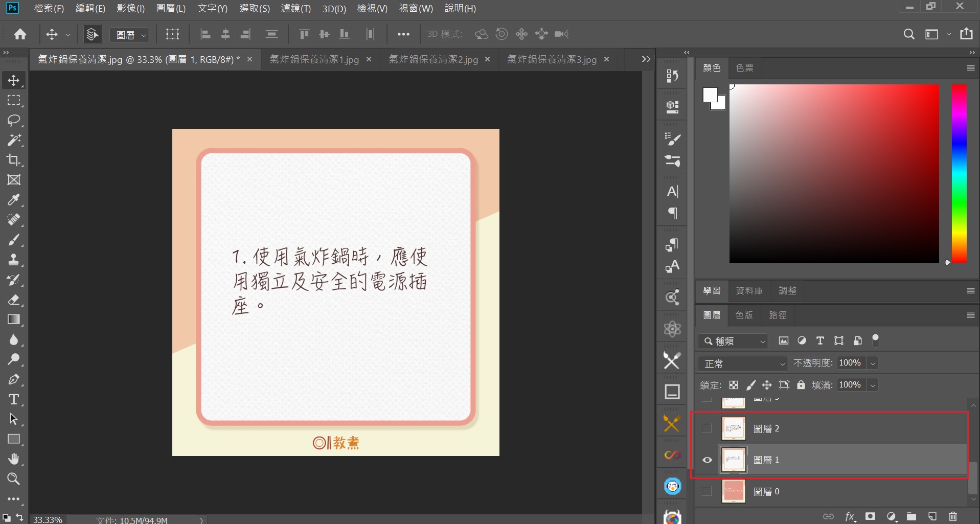Viewport: 980px width, 524px height.
Task: Select the Clone Stamp tool
Action: pos(13,260)
